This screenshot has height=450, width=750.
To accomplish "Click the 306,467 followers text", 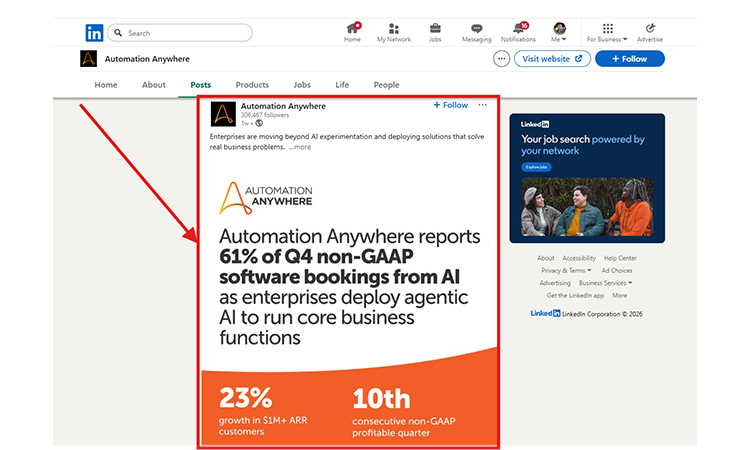I will click(265, 115).
